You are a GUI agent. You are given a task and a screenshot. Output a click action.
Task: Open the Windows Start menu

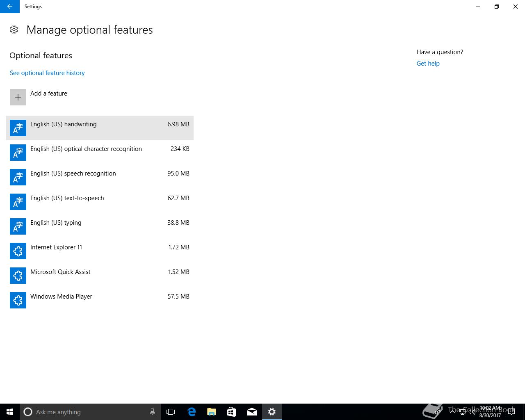(x=10, y=412)
